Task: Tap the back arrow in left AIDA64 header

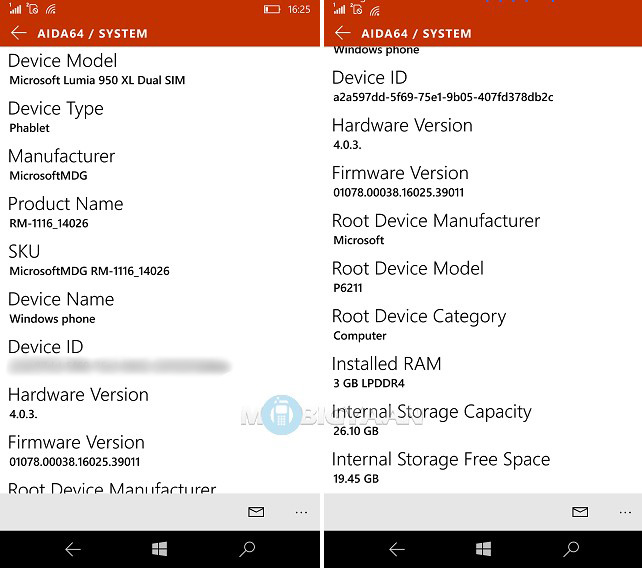Action: (18, 33)
